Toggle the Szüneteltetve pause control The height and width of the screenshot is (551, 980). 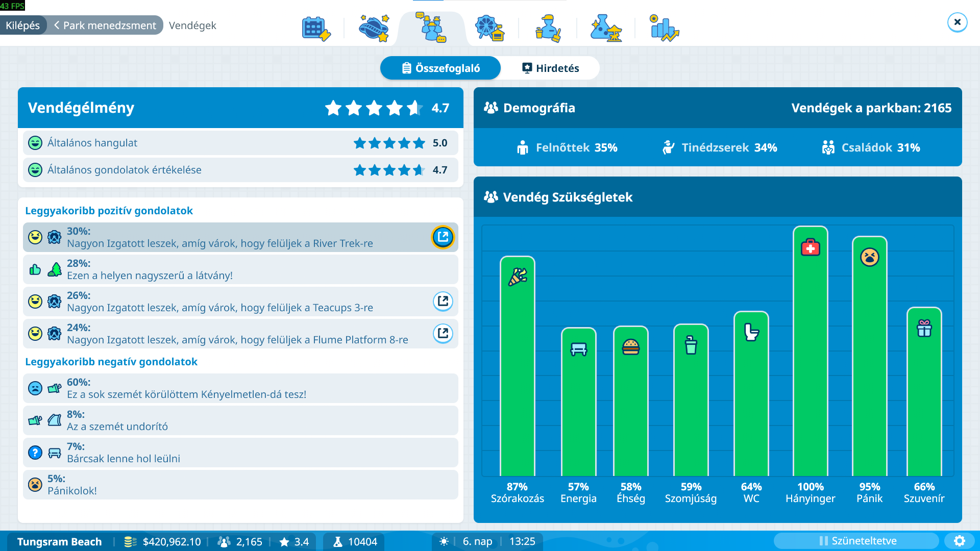[856, 541]
